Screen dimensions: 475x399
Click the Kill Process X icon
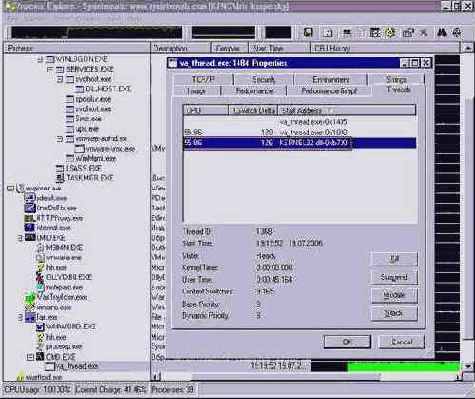[x=423, y=33]
